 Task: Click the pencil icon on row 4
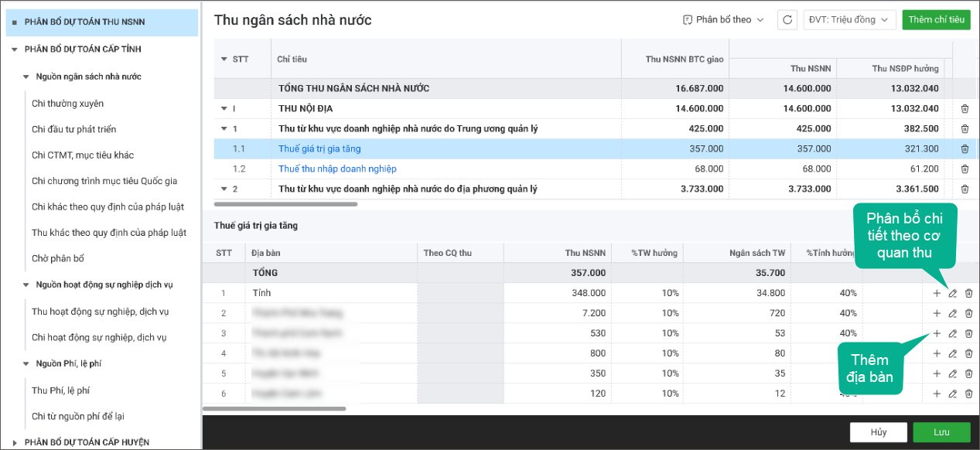click(x=953, y=353)
